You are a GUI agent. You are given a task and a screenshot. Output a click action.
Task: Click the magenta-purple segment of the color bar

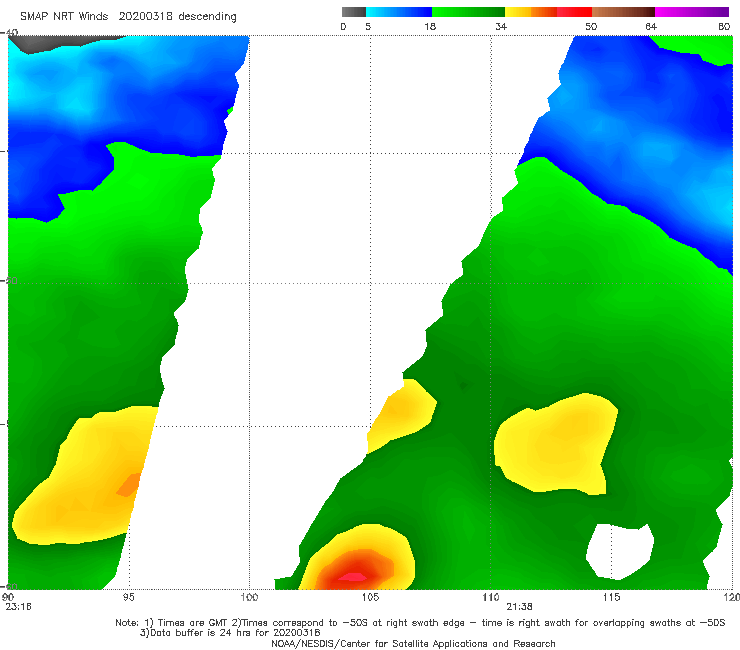coord(692,12)
